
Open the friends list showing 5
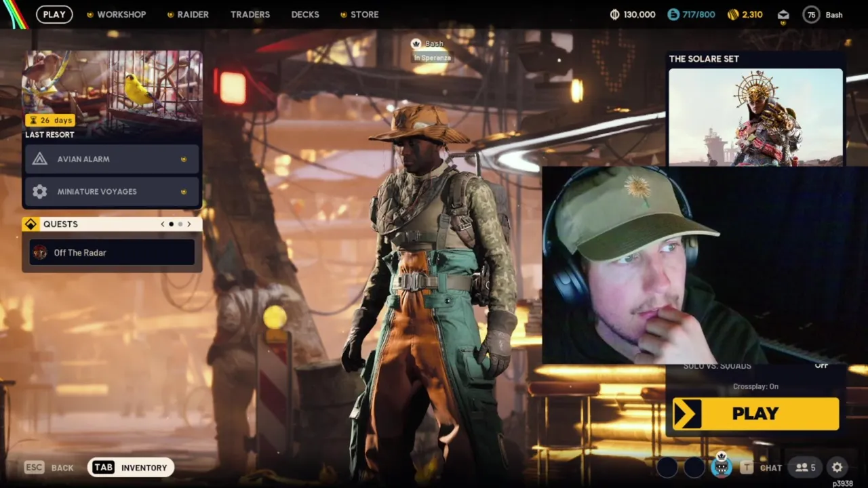(x=806, y=468)
